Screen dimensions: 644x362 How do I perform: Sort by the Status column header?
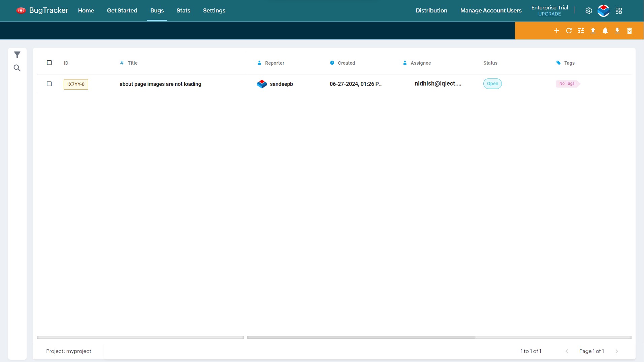(490, 63)
